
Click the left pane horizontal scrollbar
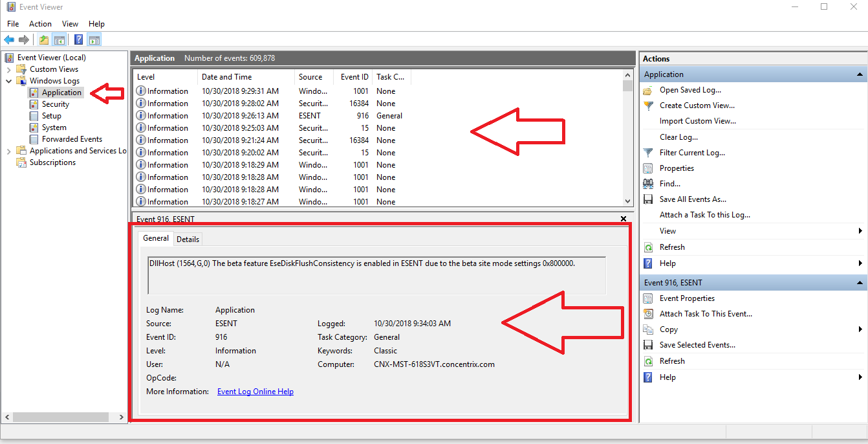[64, 417]
